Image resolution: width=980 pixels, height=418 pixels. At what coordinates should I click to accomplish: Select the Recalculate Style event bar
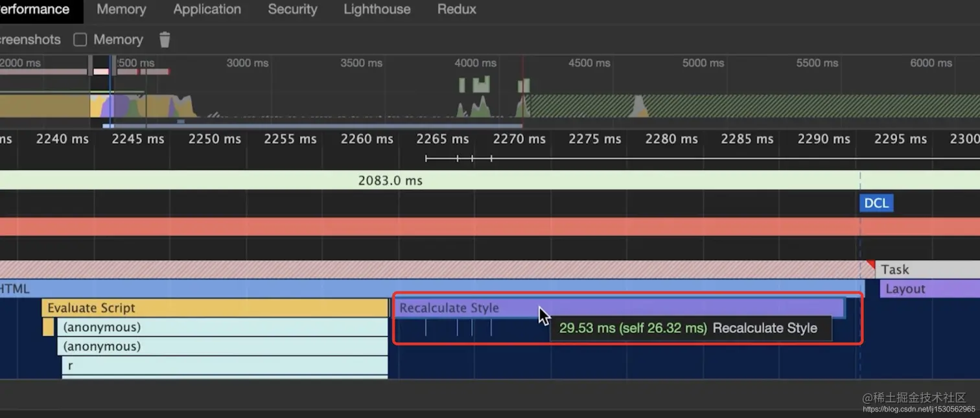pos(619,308)
